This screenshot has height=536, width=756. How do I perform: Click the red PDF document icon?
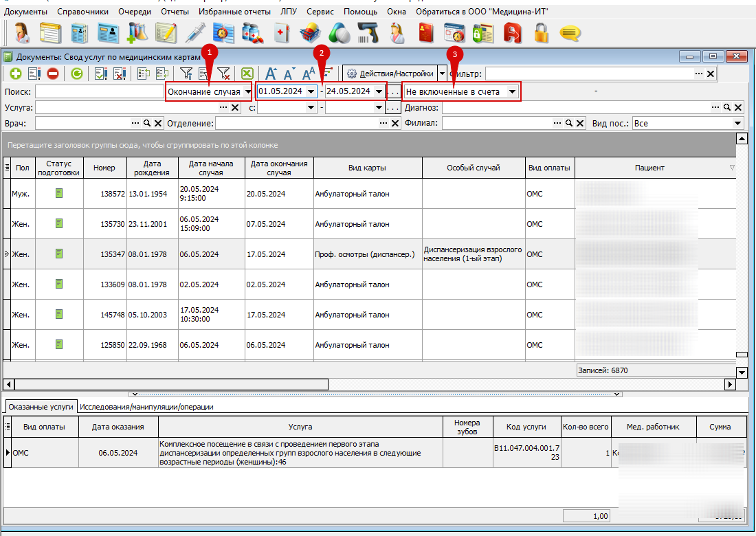(512, 34)
